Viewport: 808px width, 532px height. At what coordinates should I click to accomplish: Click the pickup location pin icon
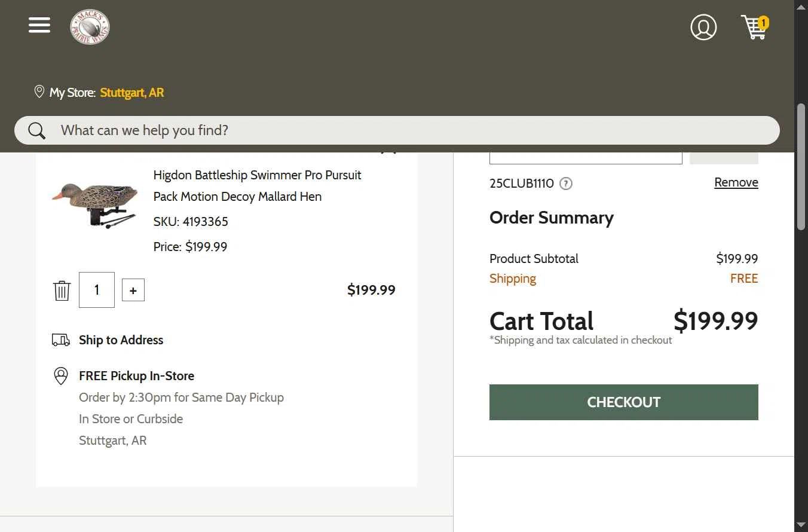click(x=61, y=376)
